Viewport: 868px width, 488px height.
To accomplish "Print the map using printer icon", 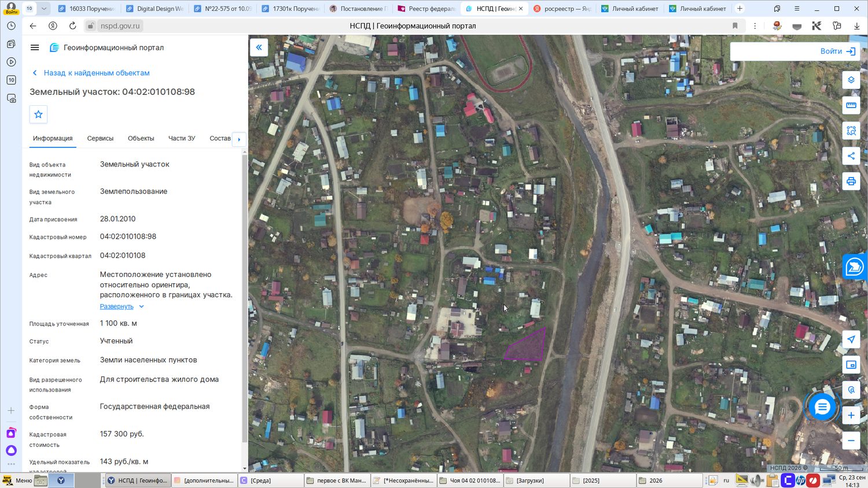I will [851, 182].
